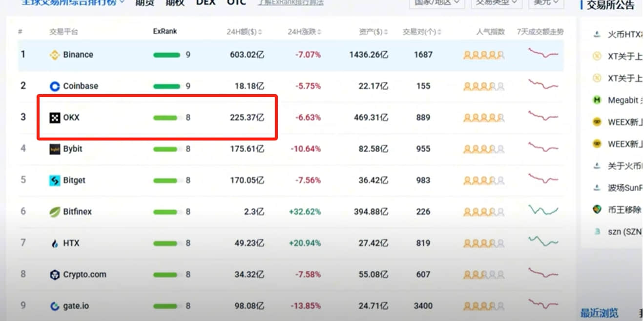
Task: Click the gate.io logo icon
Action: [55, 306]
